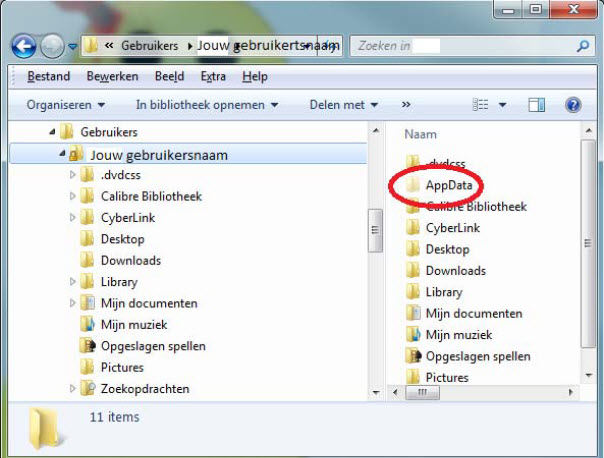Open In bibliotheek opnemen dropdown
The width and height of the screenshot is (604, 458).
[x=207, y=105]
